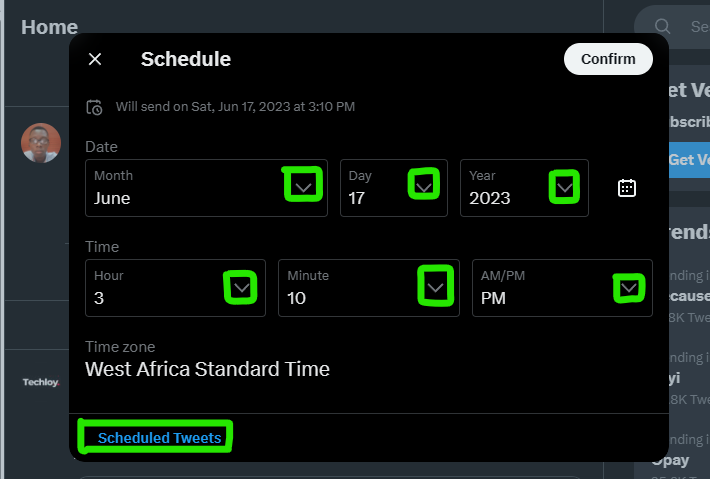
Task: Click the blue Get Verified button
Action: pyautogui.click(x=689, y=160)
